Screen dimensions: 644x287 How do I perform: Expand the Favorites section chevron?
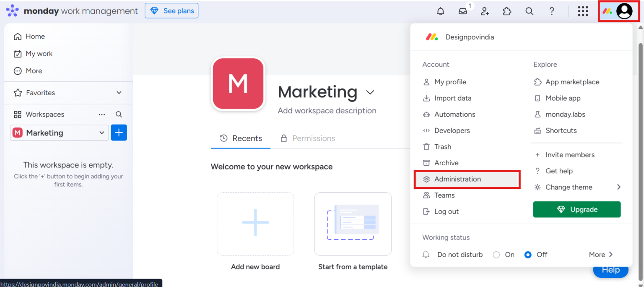point(119,93)
